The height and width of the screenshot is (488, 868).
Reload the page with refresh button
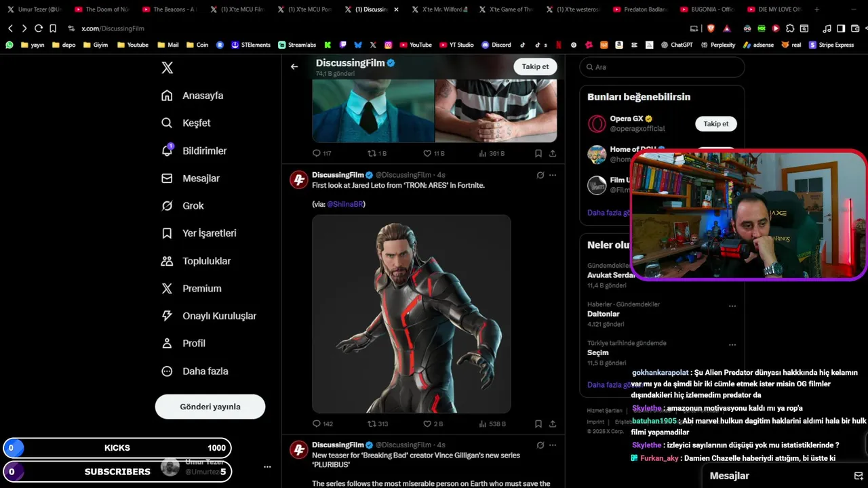tap(39, 28)
